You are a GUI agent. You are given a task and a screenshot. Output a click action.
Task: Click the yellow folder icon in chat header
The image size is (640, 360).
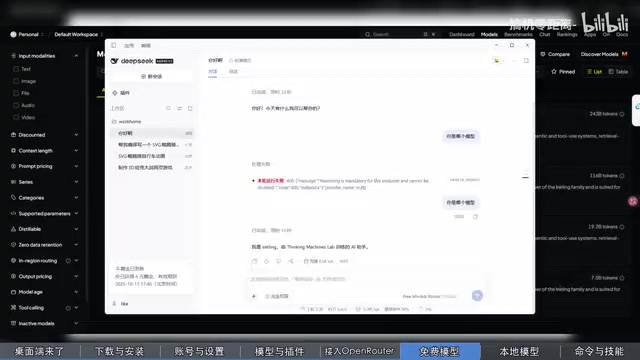497,61
